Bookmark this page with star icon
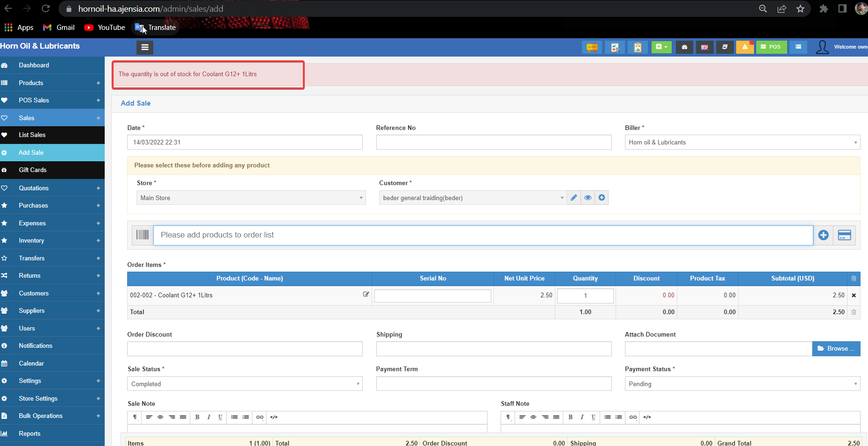The width and height of the screenshot is (868, 446). point(800,8)
